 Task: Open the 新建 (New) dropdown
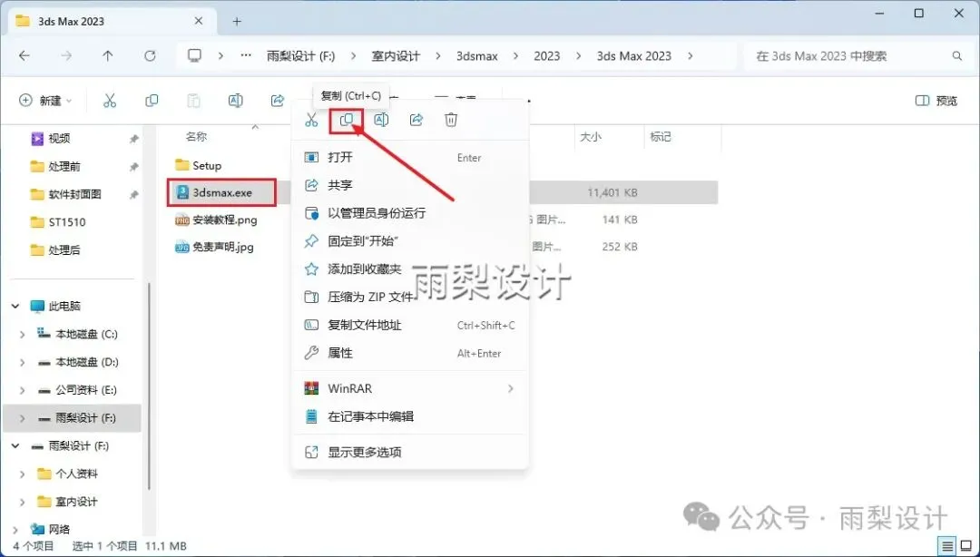click(x=45, y=101)
